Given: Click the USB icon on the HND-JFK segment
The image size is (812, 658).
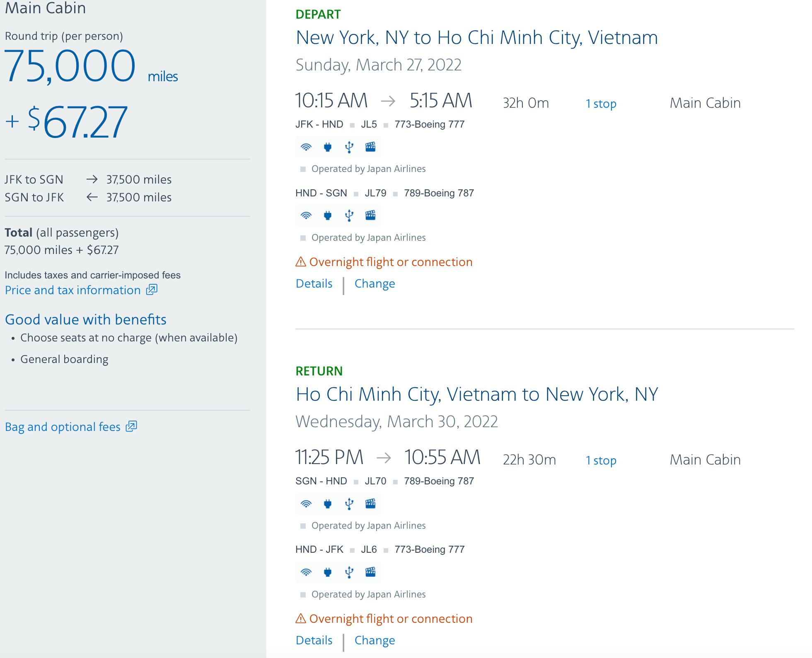Looking at the screenshot, I should [x=349, y=572].
